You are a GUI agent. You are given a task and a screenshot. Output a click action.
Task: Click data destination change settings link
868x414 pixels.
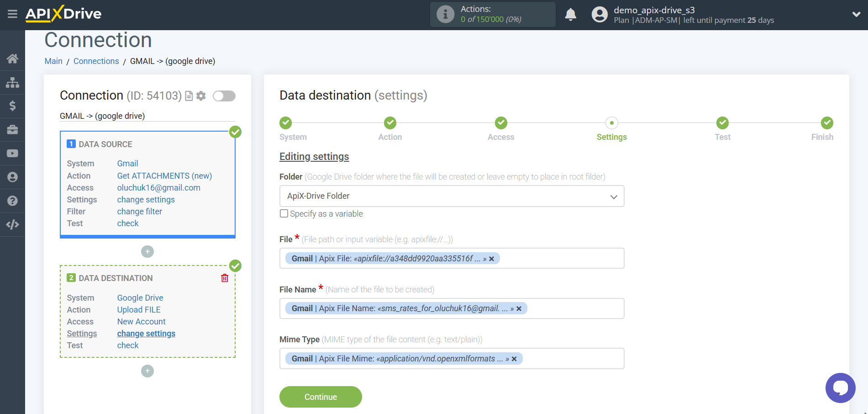pos(146,334)
